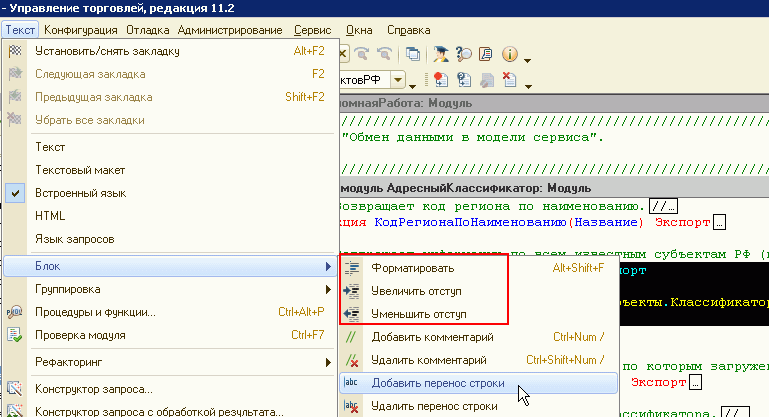Viewport: 769px width, 417px height.
Task: Choose Конструктор запроса с обработкой результата
Action: click(171, 411)
